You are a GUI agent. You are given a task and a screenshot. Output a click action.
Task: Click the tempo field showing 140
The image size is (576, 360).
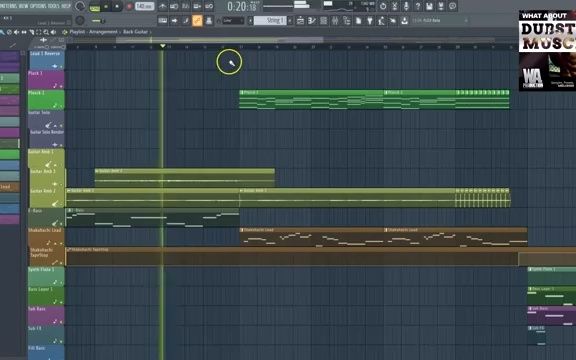tap(144, 7)
